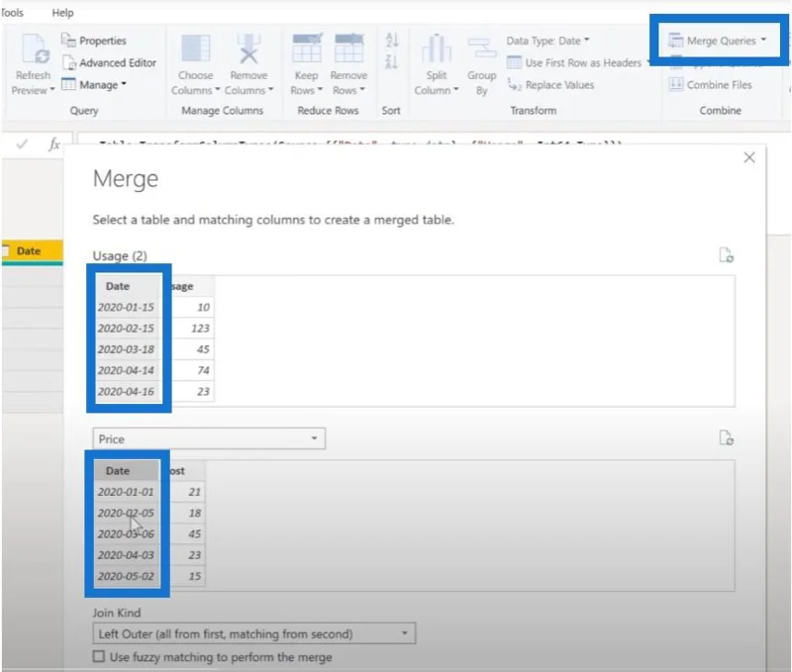The width and height of the screenshot is (792, 672).
Task: Click the cell 2020-04-03 in Price table
Action: 127,555
